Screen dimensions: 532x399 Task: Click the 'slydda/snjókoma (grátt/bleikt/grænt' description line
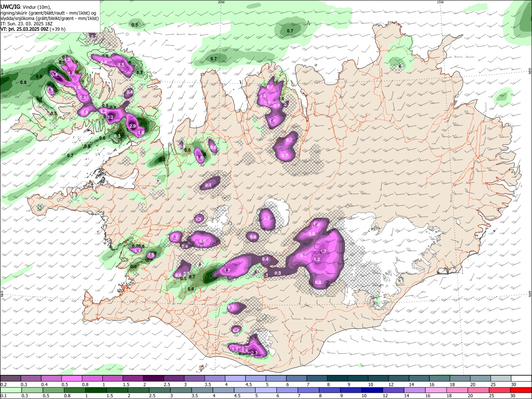click(x=49, y=18)
